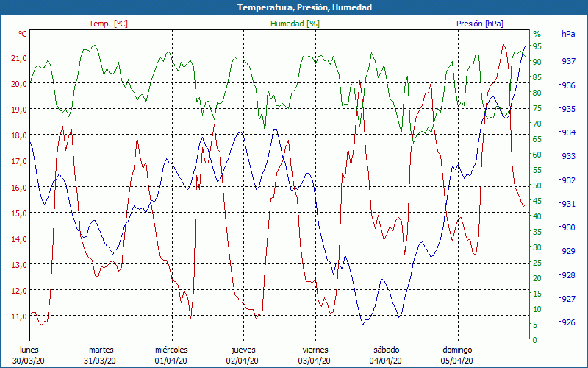Click the '80' humidity axis value
Screen dimensions: 588x368
point(537,93)
